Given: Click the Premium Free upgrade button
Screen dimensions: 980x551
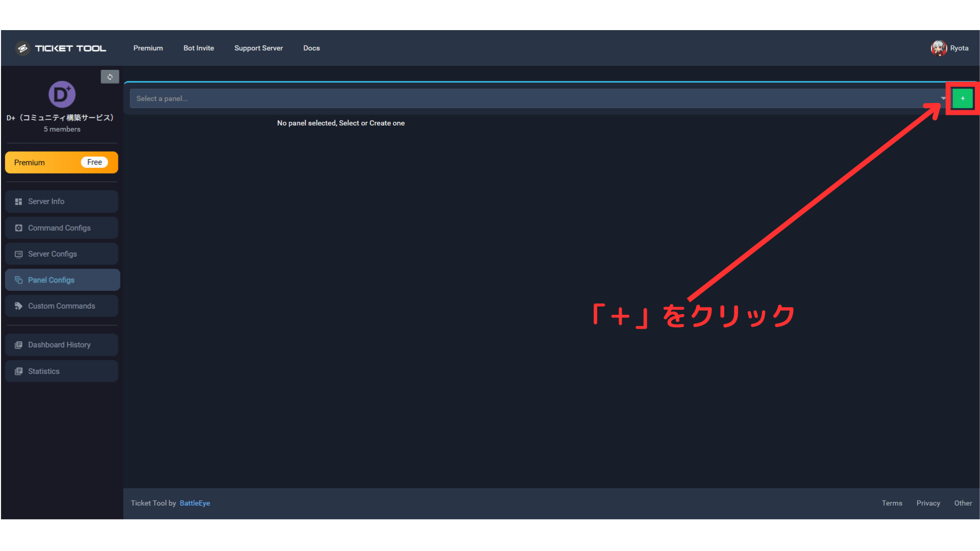Looking at the screenshot, I should click(x=61, y=162).
